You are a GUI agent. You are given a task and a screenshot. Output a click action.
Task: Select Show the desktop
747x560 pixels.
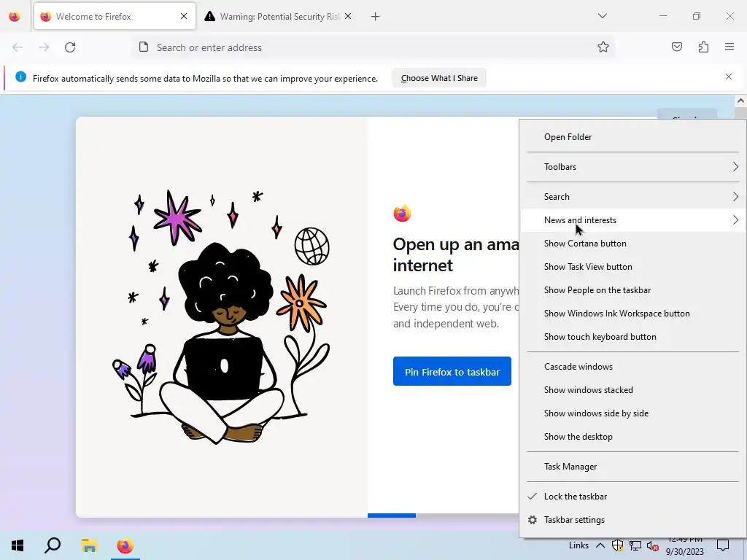(632, 437)
